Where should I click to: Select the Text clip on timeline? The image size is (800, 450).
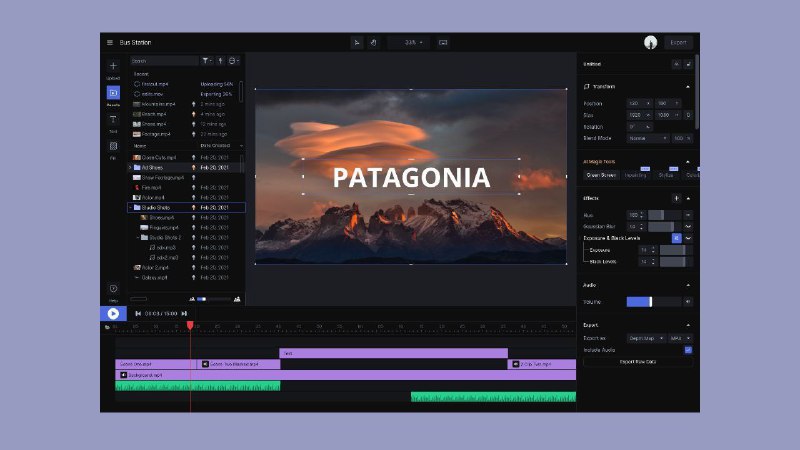393,353
